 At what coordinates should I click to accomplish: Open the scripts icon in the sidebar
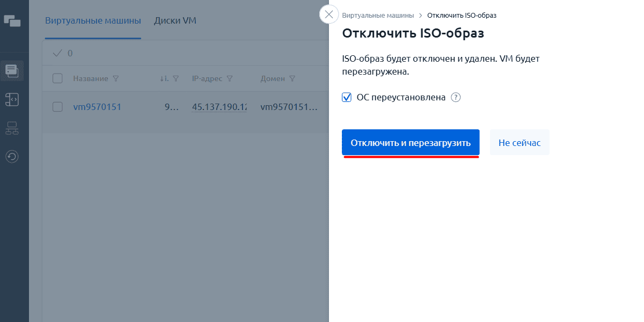tap(12, 99)
